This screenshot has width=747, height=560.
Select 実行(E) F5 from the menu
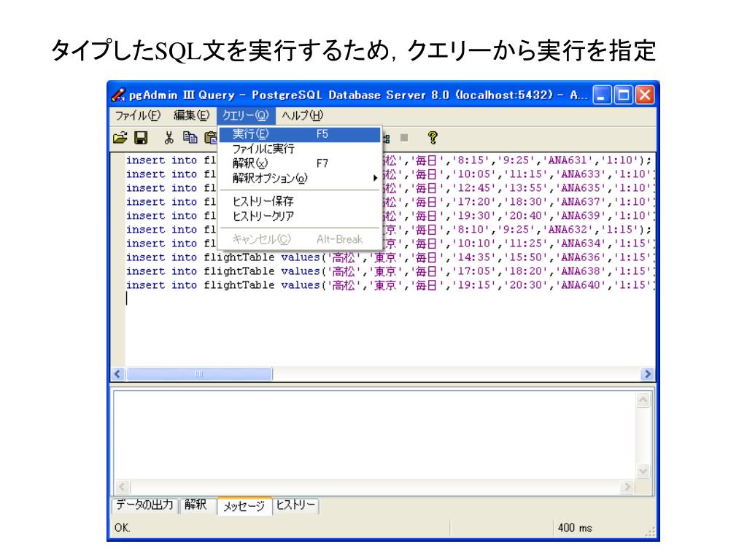pos(300,134)
